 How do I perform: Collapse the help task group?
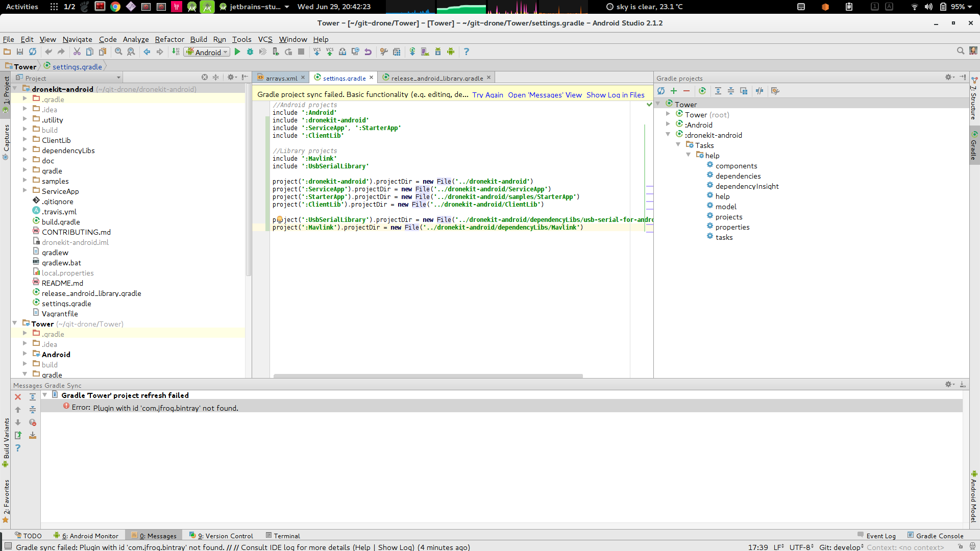point(688,155)
